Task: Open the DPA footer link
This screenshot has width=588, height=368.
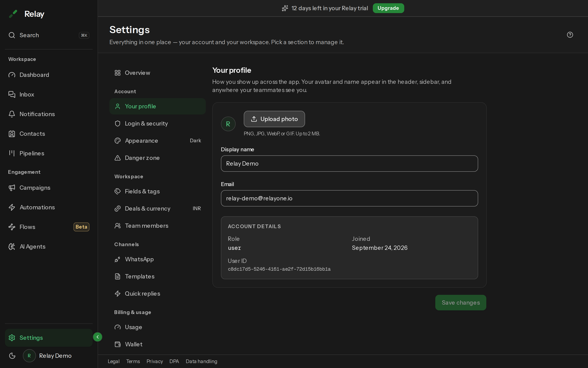Action: coord(174,361)
